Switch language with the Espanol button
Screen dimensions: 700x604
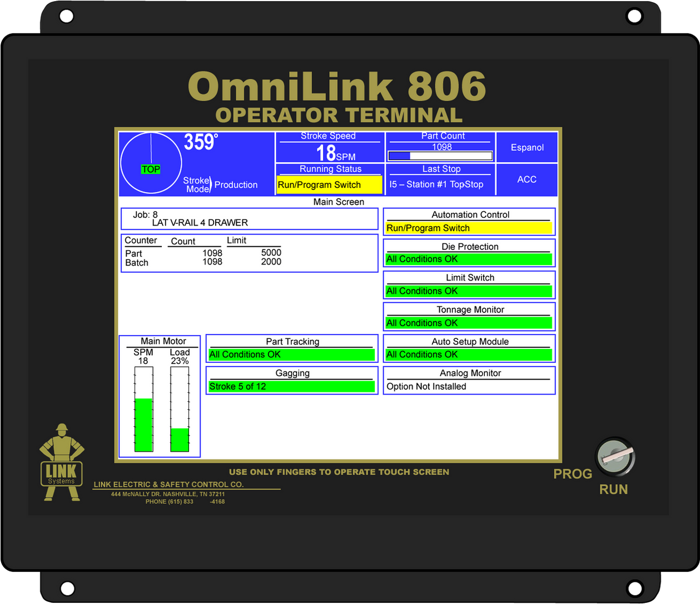[x=527, y=147]
